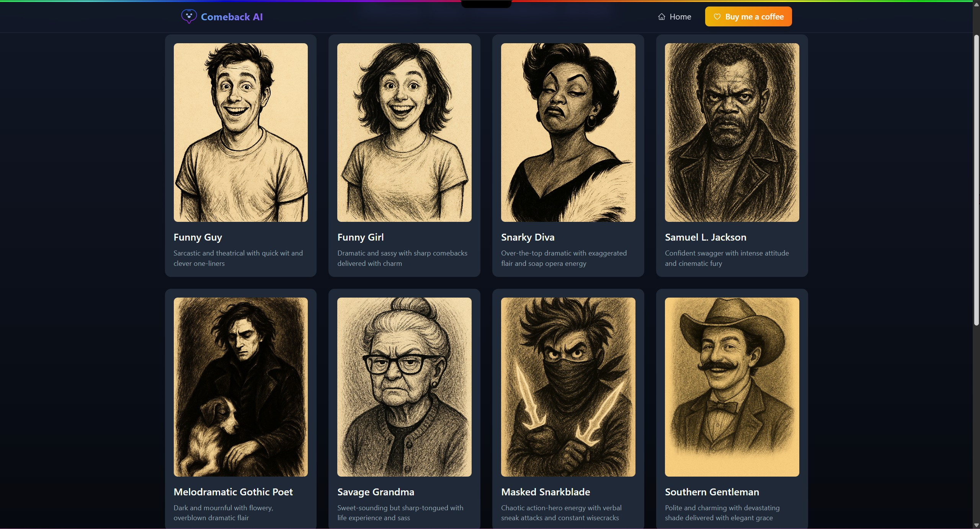
Task: Click the page scrollbar thumb
Action: click(x=976, y=180)
